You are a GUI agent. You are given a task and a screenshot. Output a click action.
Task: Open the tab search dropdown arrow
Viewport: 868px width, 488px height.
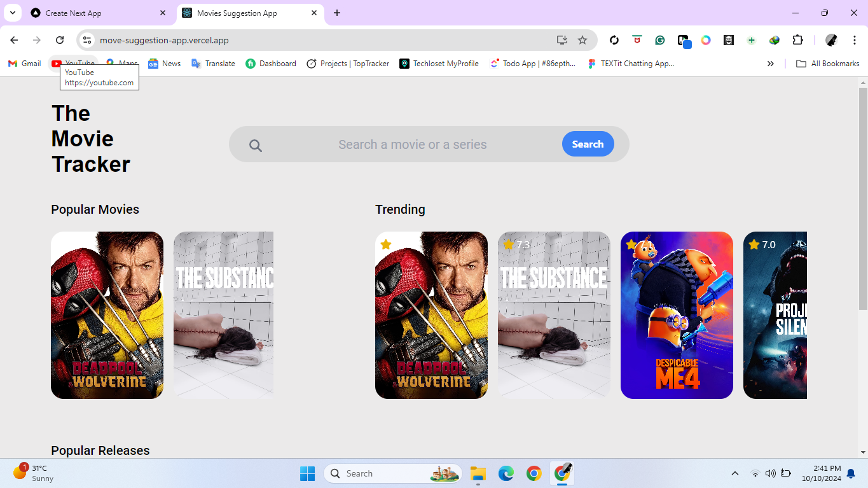point(12,13)
